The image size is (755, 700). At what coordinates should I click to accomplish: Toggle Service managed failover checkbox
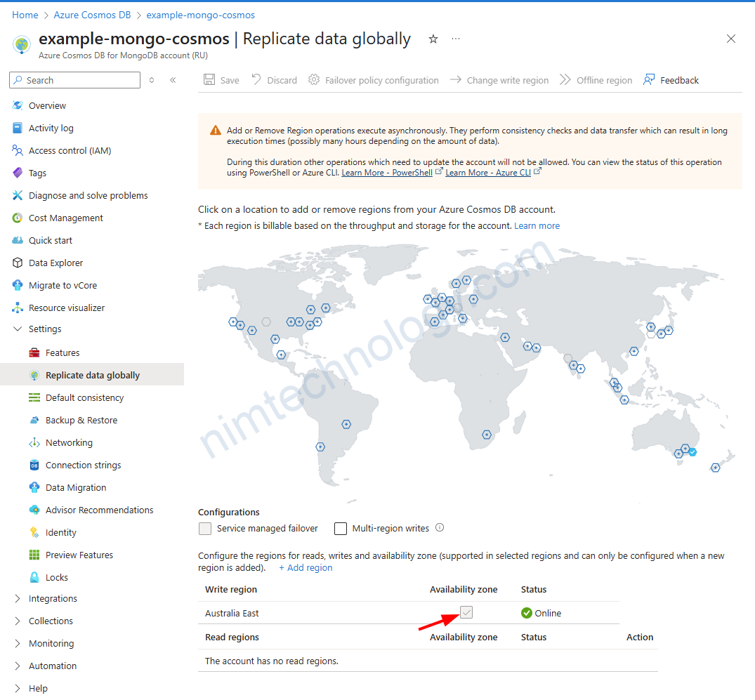[205, 529]
